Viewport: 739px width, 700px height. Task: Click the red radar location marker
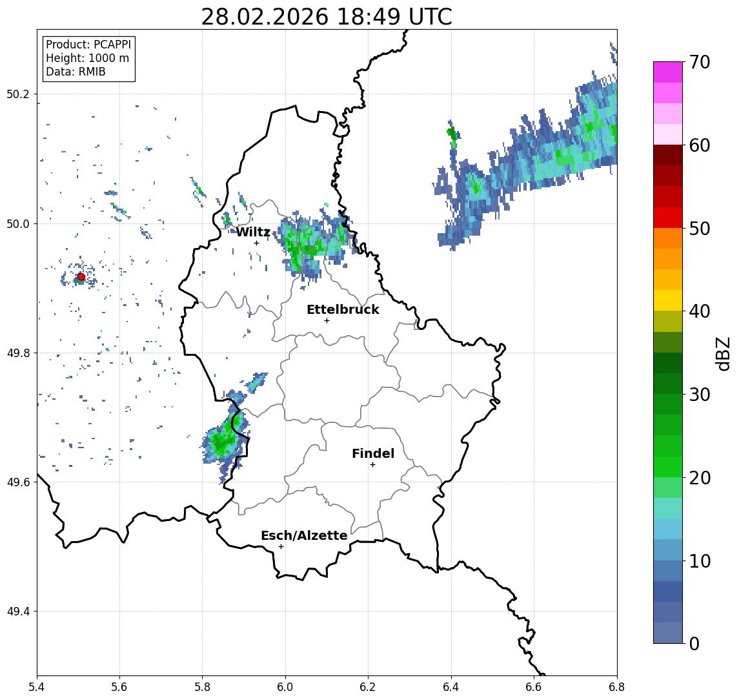(81, 277)
